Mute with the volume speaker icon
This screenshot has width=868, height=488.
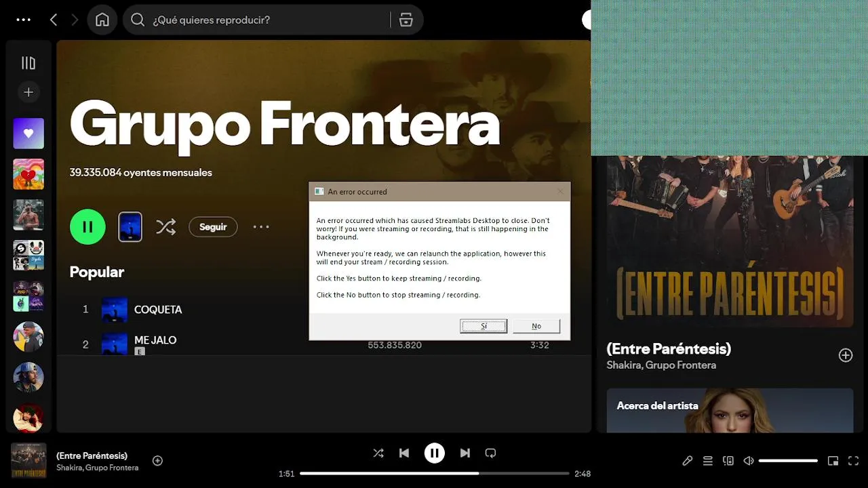[749, 461]
